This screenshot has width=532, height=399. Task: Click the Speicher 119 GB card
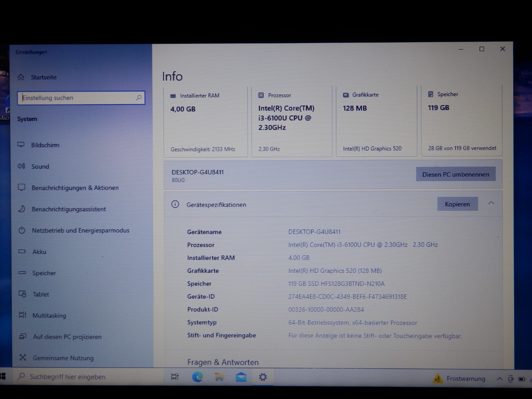(x=462, y=120)
